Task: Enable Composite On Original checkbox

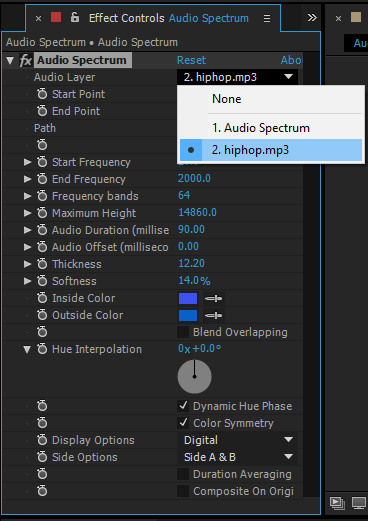Action: point(183,491)
